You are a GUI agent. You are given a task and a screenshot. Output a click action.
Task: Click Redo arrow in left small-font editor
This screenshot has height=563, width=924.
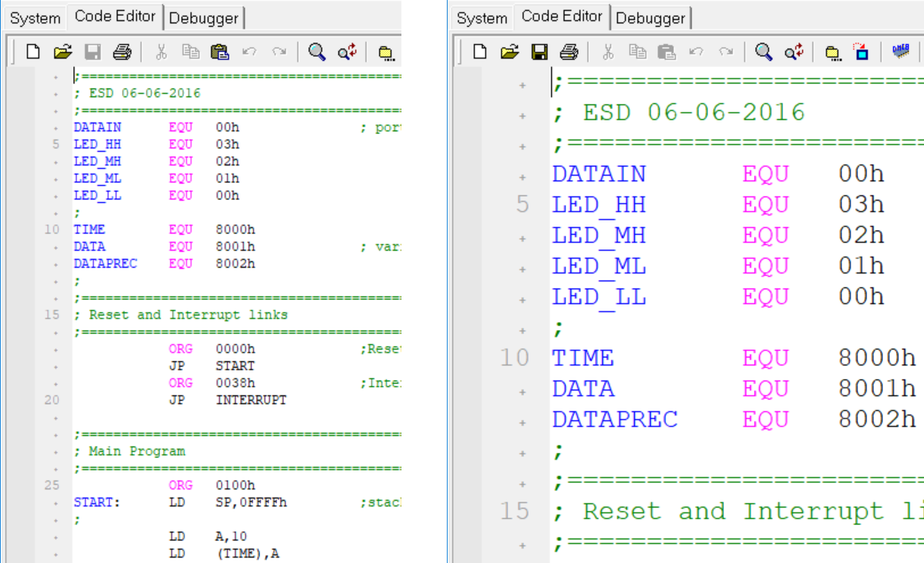coord(279,52)
